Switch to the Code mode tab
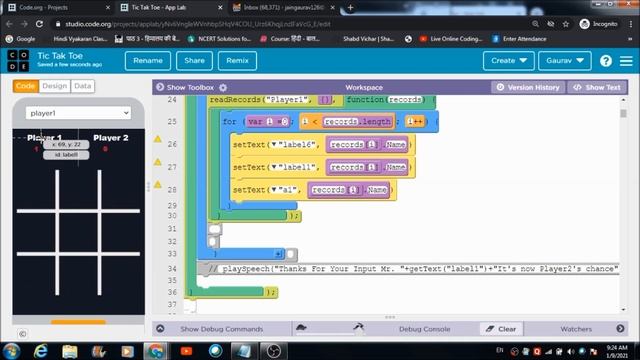The image size is (640, 360). [x=26, y=86]
